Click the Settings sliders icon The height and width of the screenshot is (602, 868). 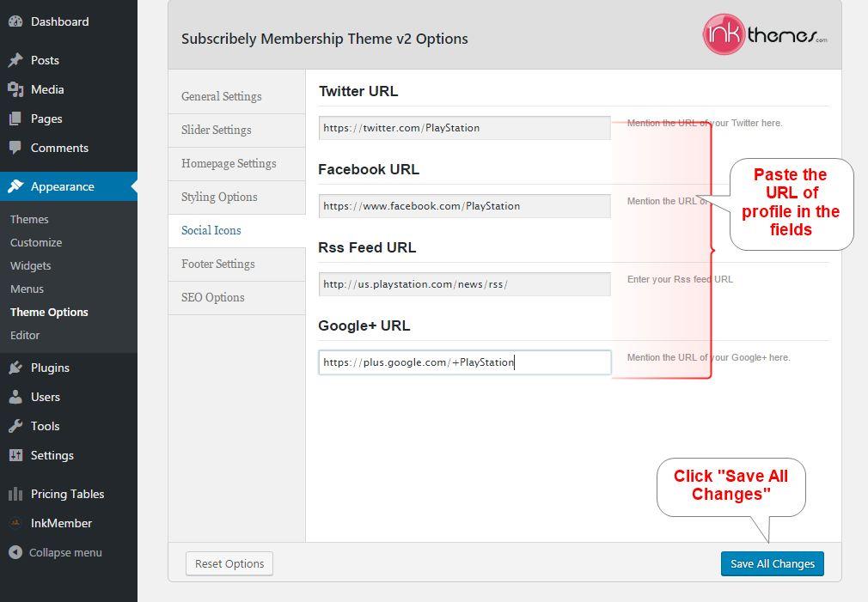(x=15, y=455)
